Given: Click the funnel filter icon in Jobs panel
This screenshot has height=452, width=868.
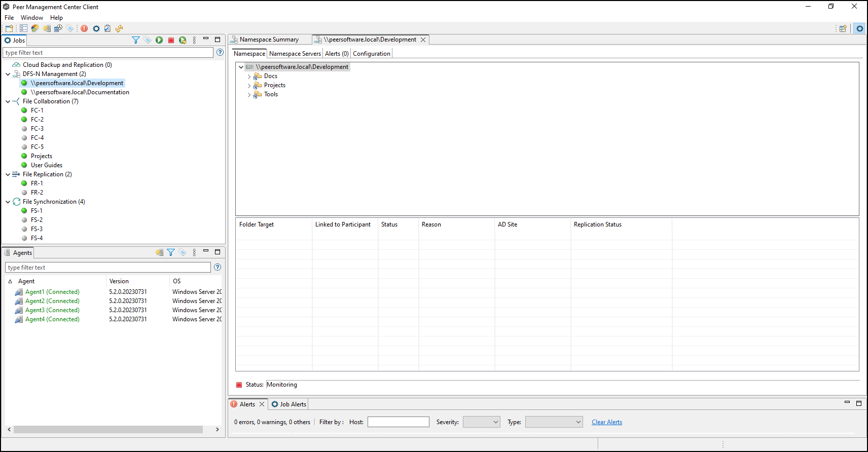Looking at the screenshot, I should click(x=135, y=40).
